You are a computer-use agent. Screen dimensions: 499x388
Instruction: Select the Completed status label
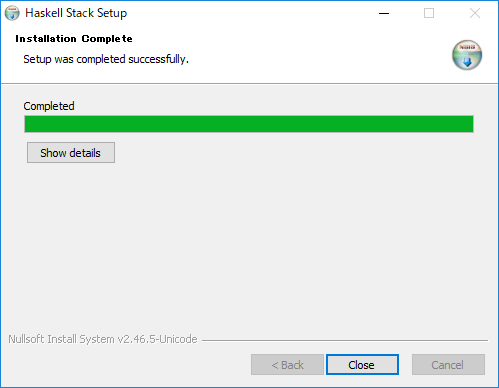point(49,106)
